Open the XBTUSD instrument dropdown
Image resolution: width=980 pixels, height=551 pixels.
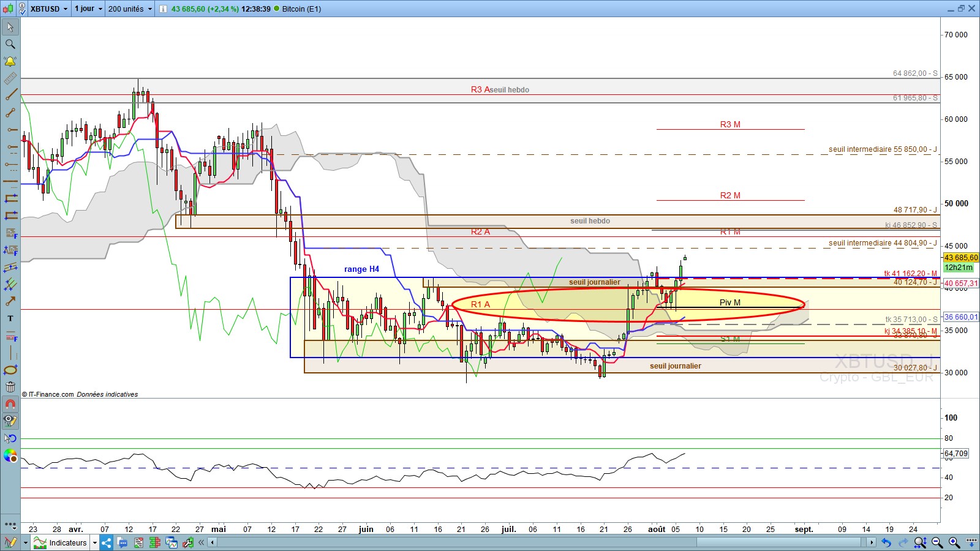tap(49, 9)
